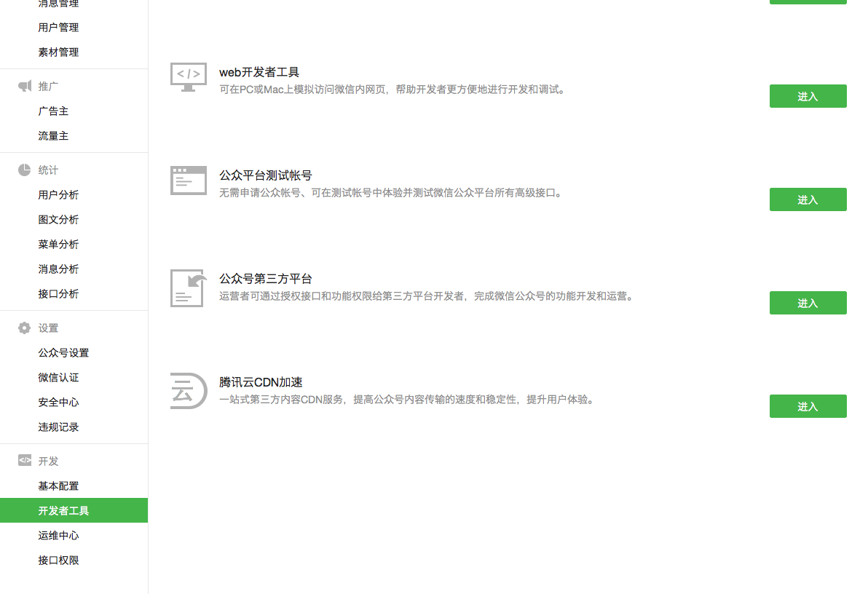This screenshot has width=868, height=594.
Task: Open the 腾讯云CDN加速 title link
Action: 261,382
